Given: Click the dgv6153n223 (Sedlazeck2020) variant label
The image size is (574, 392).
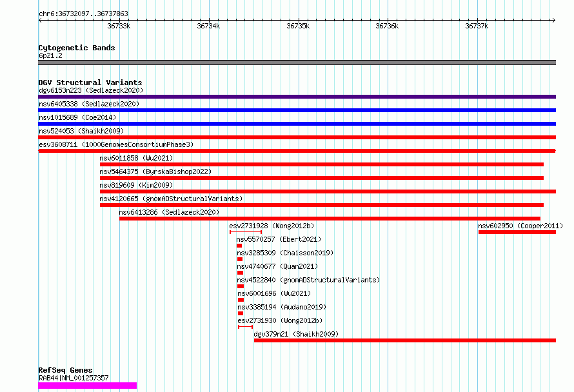Looking at the screenshot, I should [x=91, y=90].
